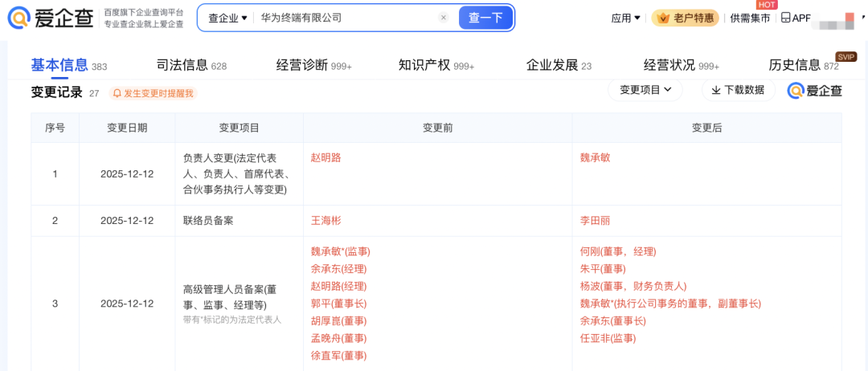
Task: Open the 查企业 search type dropdown
Action: 227,18
